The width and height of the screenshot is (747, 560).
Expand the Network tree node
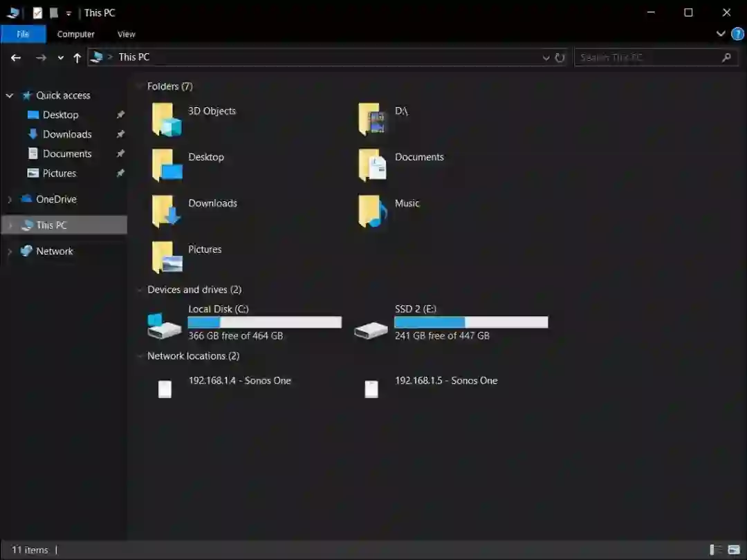pyautogui.click(x=10, y=252)
